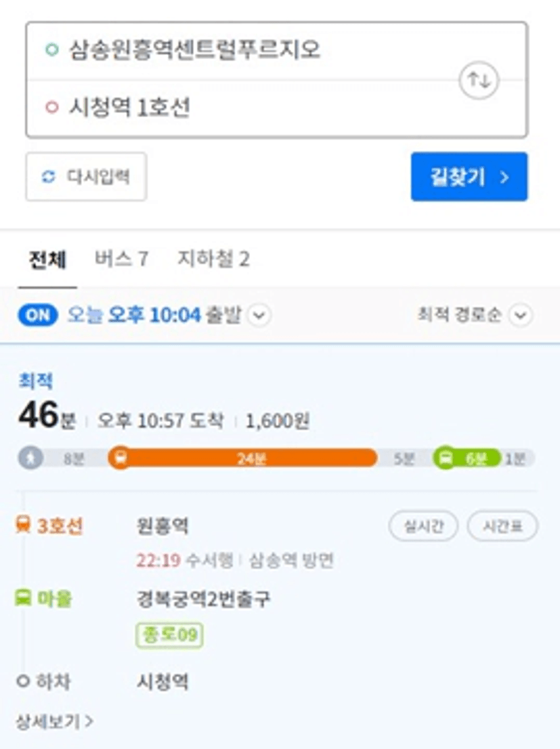Click the walking icon on route bar
Screen dimensions: 560x749
[x=30, y=458]
